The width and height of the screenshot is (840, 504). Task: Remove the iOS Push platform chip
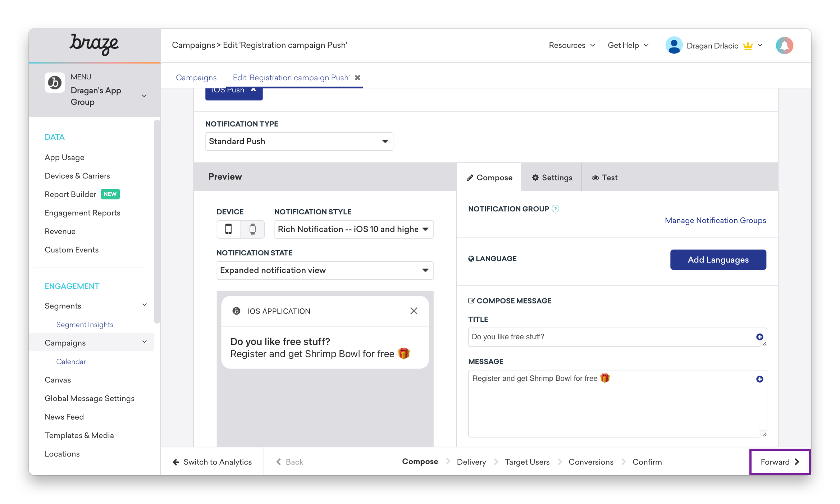254,90
